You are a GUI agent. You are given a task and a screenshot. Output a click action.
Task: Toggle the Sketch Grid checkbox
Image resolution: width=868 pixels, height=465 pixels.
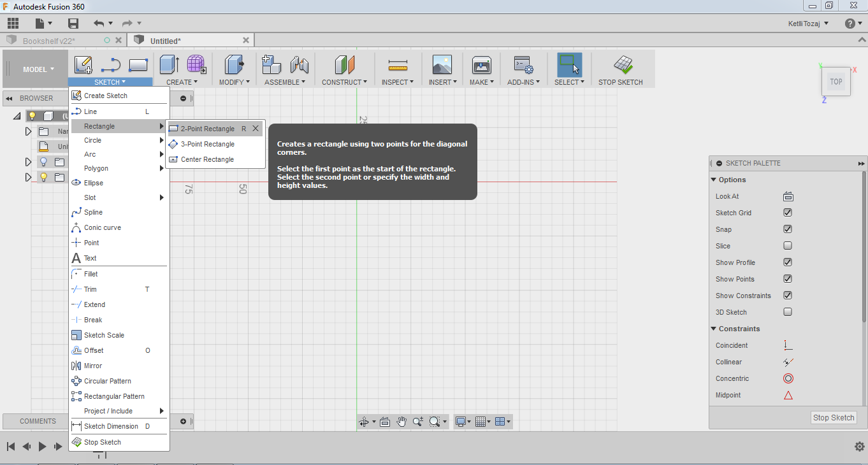coord(788,213)
